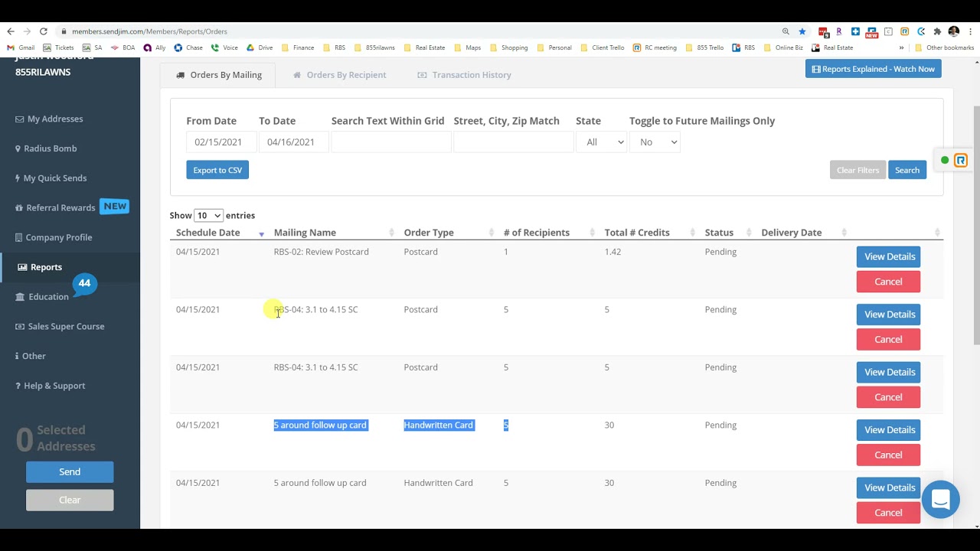
Task: Focus the Search Text Within Grid field
Action: click(x=391, y=142)
